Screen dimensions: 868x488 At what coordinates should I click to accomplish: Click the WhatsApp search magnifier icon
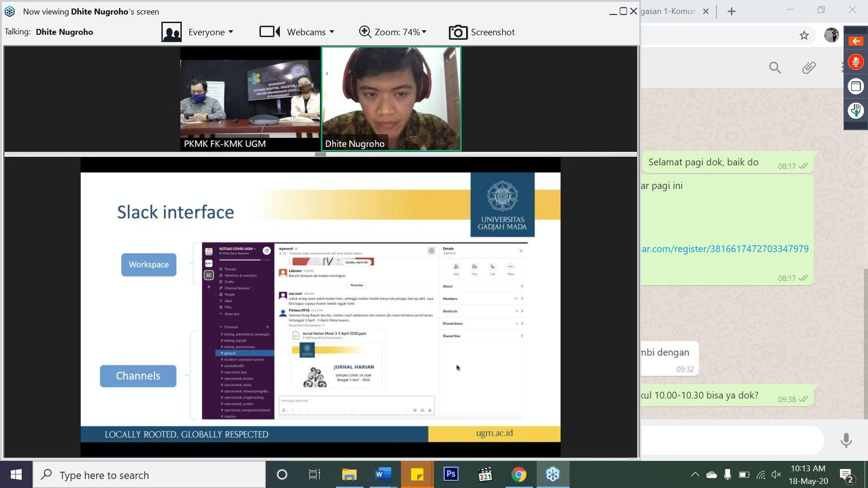775,68
